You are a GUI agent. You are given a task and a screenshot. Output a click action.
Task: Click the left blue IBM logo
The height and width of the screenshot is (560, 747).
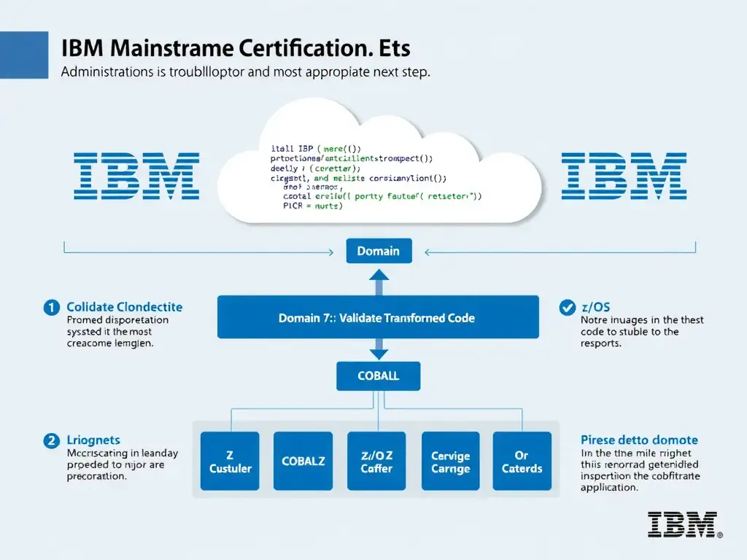point(136,176)
